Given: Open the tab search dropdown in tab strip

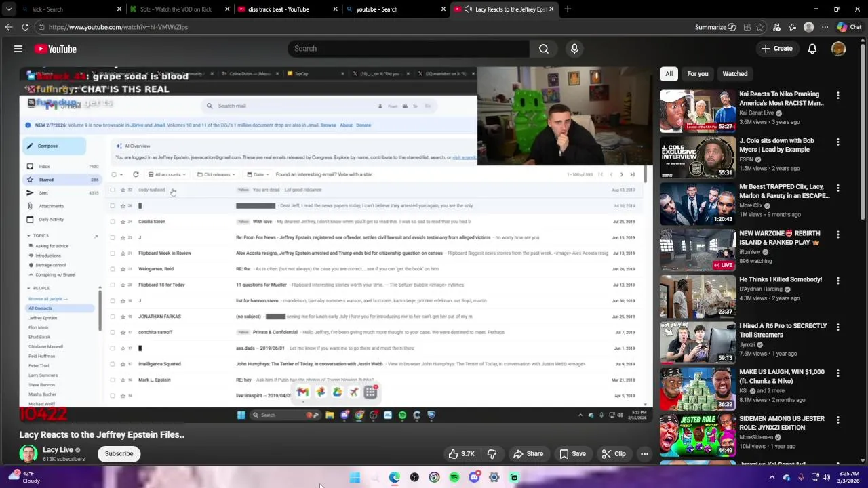Looking at the screenshot, I should click(x=9, y=9).
